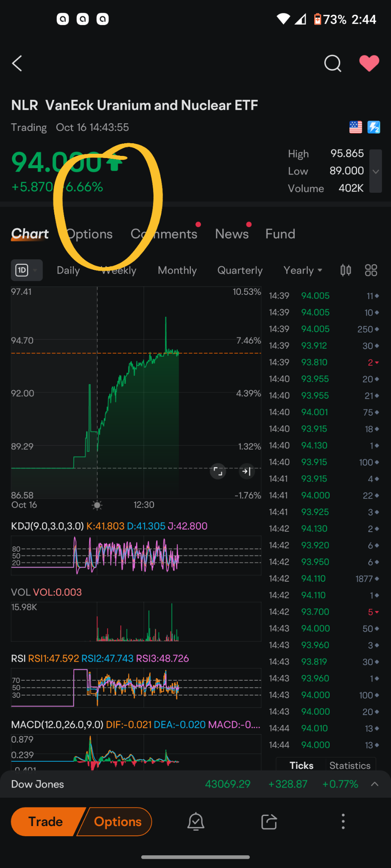Tap the High value 95.865
The image size is (391, 868).
point(347,153)
